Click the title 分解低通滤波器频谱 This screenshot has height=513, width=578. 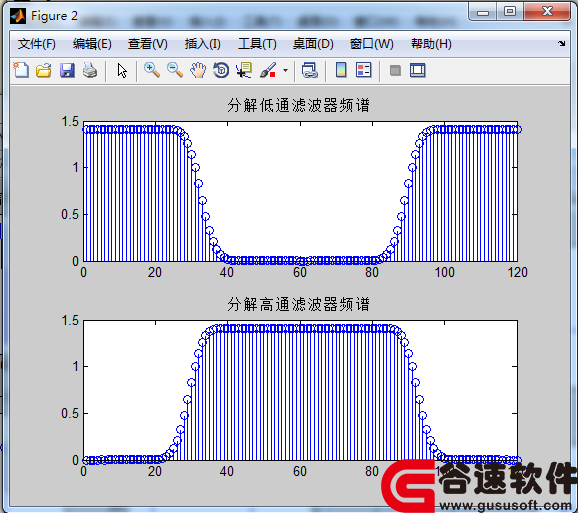298,105
